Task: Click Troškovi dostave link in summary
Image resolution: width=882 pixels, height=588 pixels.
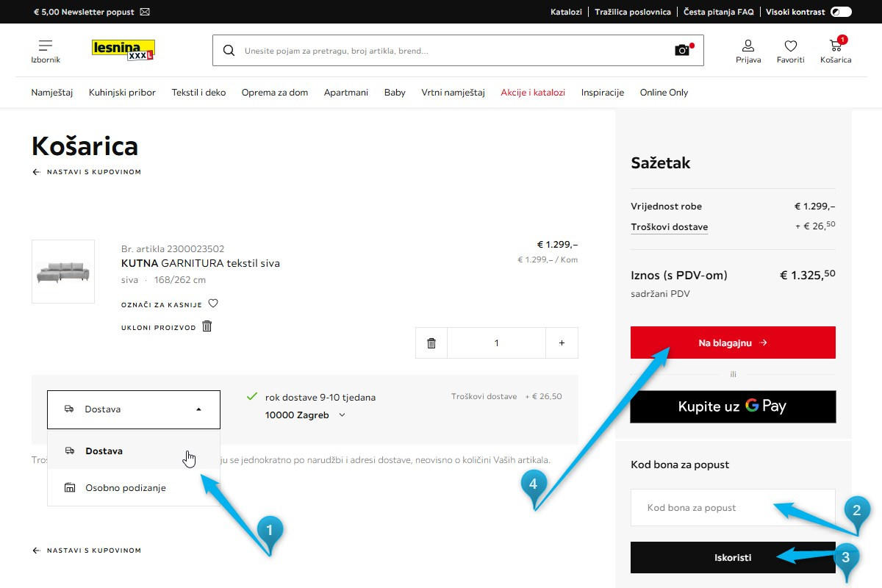Action: click(670, 227)
